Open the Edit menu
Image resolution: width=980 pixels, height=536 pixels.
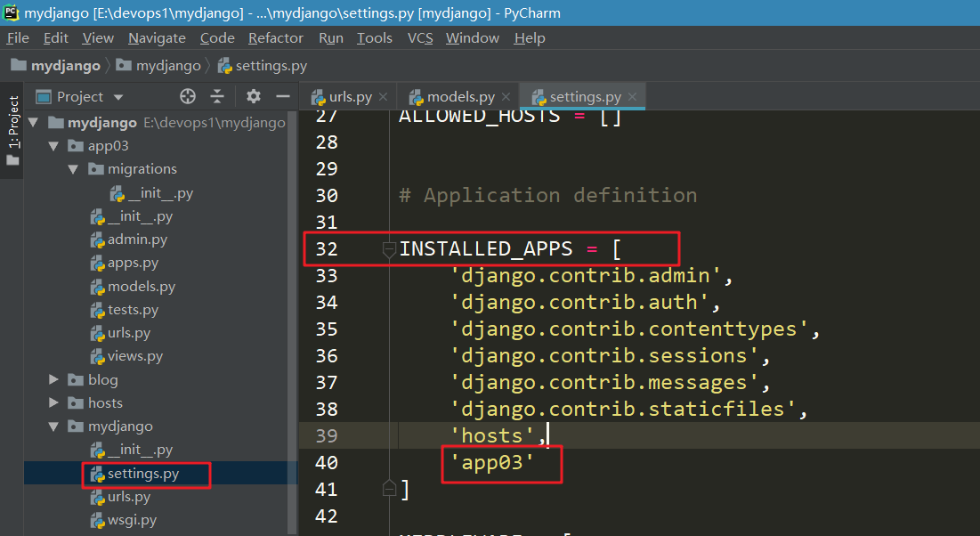click(x=55, y=38)
